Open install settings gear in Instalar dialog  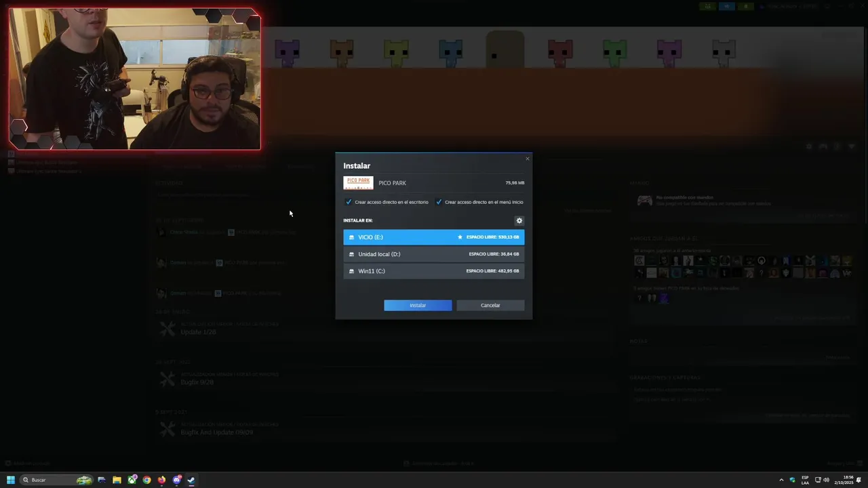[519, 220]
